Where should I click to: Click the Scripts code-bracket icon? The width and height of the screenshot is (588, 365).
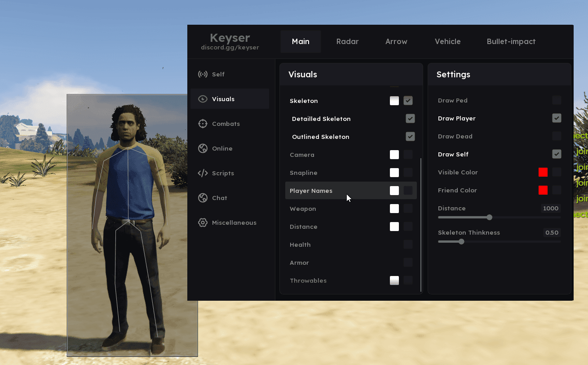click(x=203, y=173)
